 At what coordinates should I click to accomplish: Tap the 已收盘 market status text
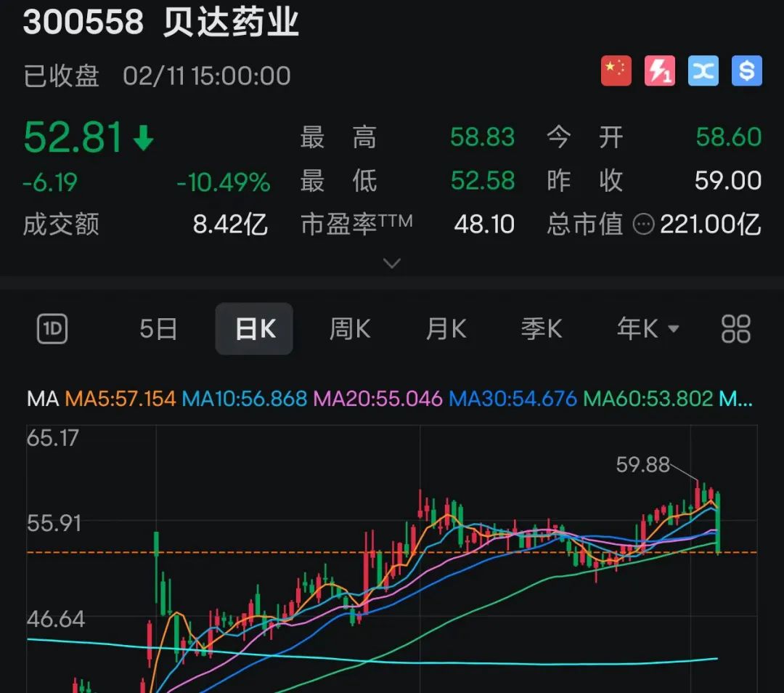pos(61,76)
